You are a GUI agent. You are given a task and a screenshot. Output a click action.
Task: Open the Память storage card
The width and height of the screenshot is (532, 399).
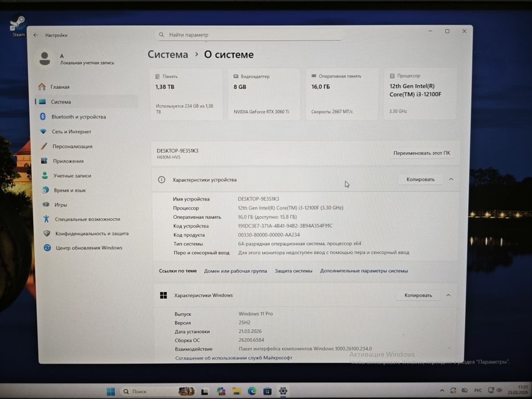pos(186,94)
